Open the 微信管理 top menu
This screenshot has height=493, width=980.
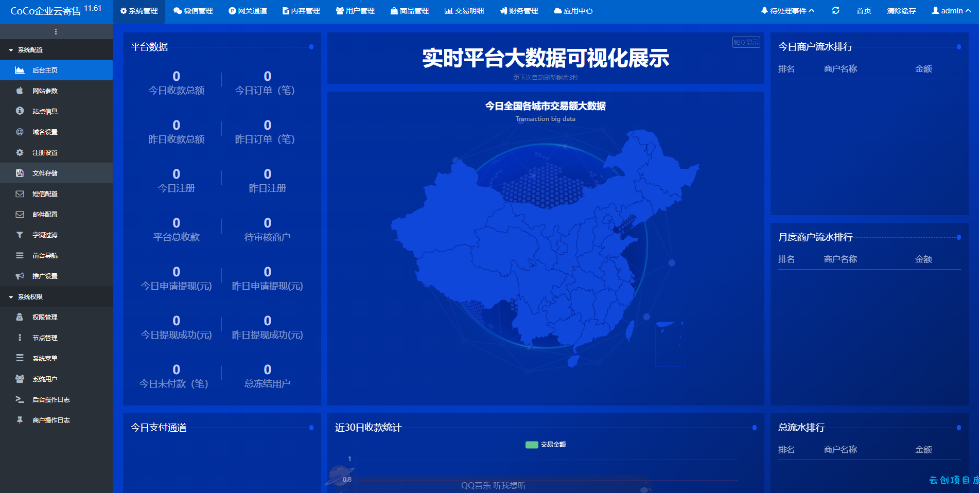pyautogui.click(x=193, y=11)
